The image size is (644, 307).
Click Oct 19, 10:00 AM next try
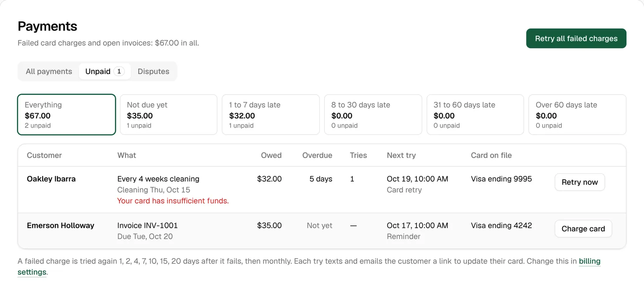[417, 179]
